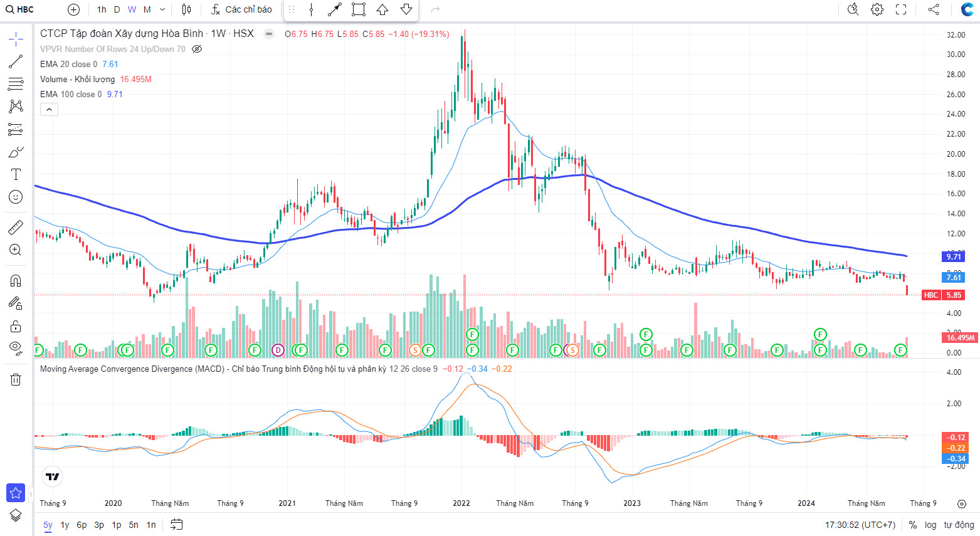Image resolution: width=980 pixels, height=536 pixels.
Task: Open Các chỉ báo indicators menu
Action: click(x=241, y=9)
